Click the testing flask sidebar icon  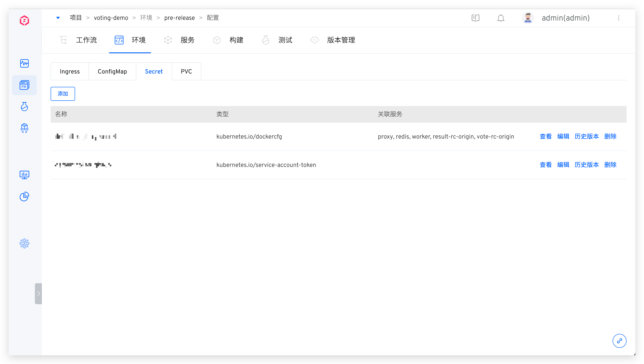click(x=24, y=106)
